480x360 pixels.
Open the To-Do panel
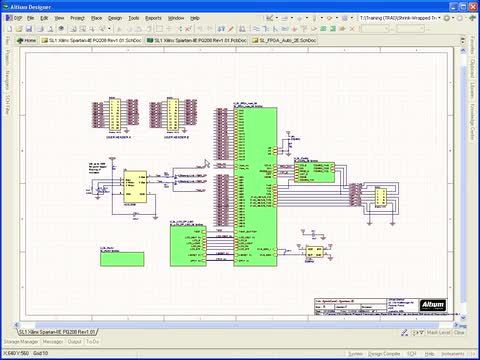tap(92, 342)
